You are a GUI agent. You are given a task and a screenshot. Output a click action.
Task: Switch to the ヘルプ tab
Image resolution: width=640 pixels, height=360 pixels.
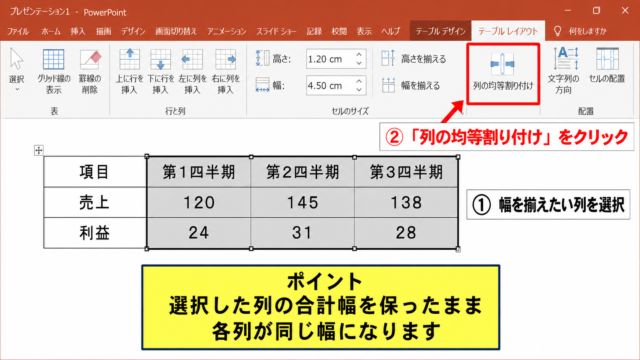pyautogui.click(x=390, y=31)
